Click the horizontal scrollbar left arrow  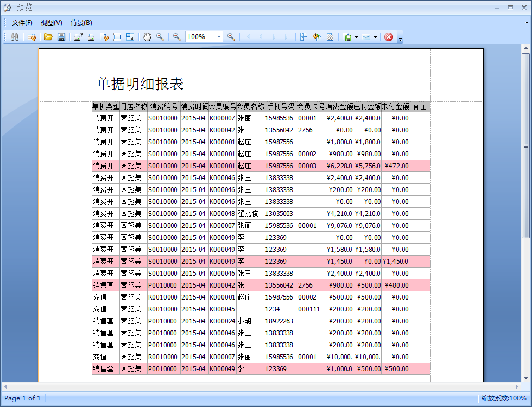6,386
